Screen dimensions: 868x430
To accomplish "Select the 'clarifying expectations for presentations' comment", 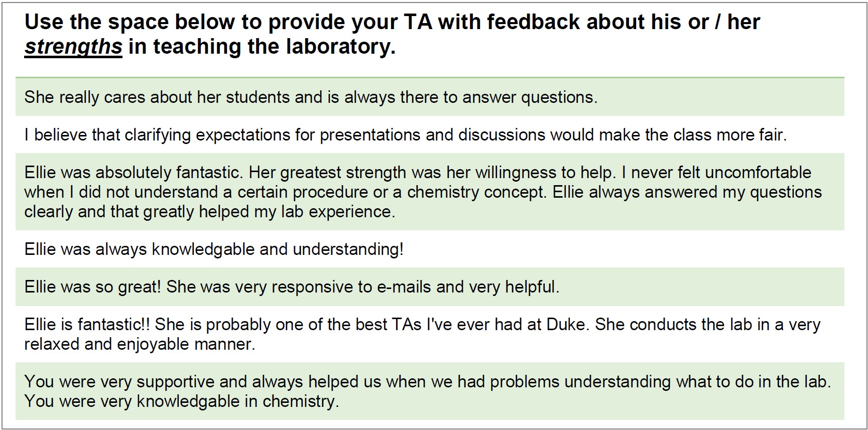I will tap(405, 135).
